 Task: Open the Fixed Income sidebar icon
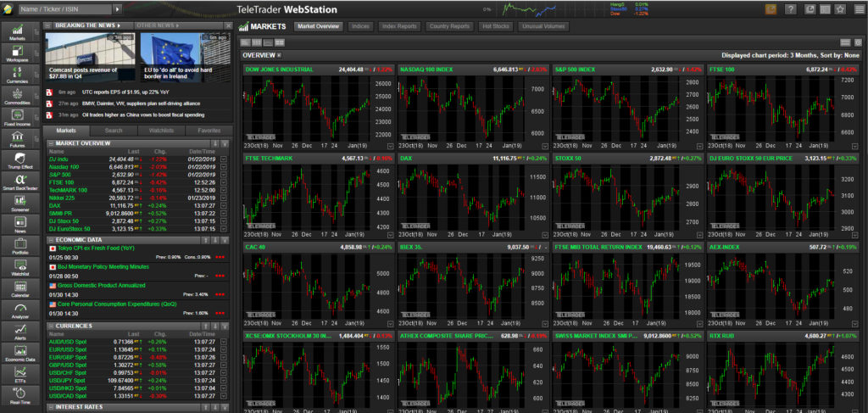pyautogui.click(x=19, y=117)
